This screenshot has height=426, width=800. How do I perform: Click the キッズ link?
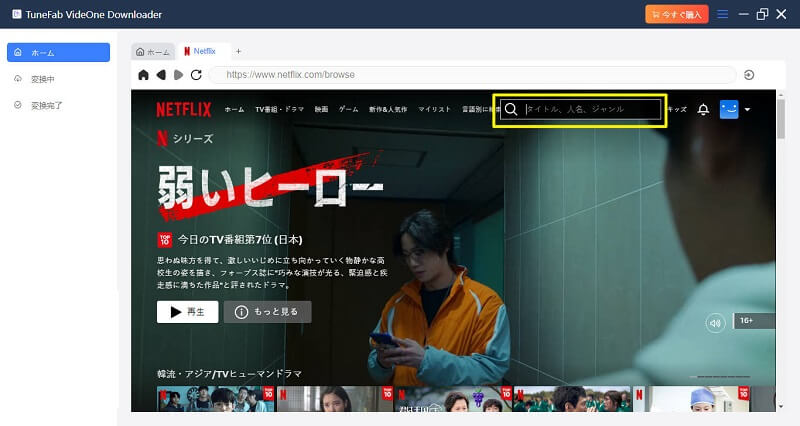pyautogui.click(x=678, y=109)
